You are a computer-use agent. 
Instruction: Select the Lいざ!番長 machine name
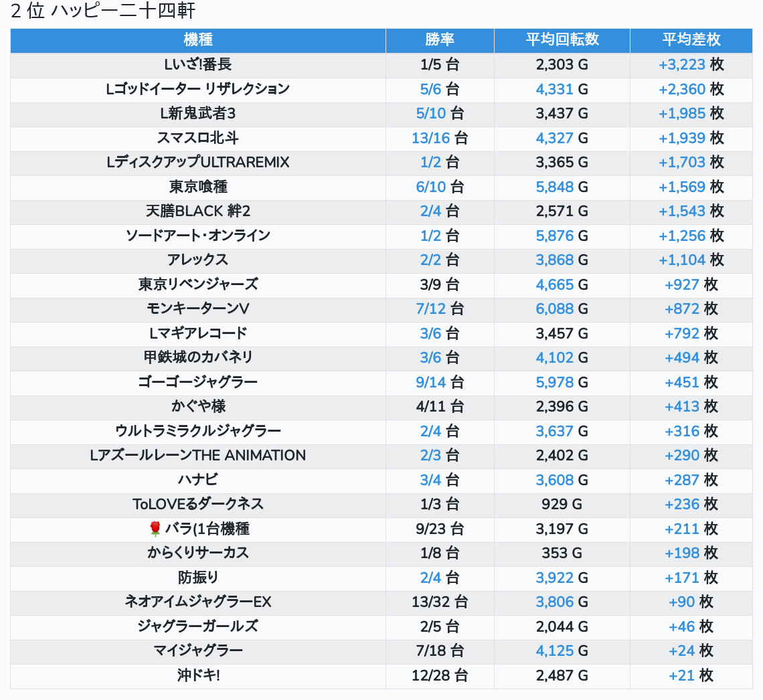click(x=198, y=65)
